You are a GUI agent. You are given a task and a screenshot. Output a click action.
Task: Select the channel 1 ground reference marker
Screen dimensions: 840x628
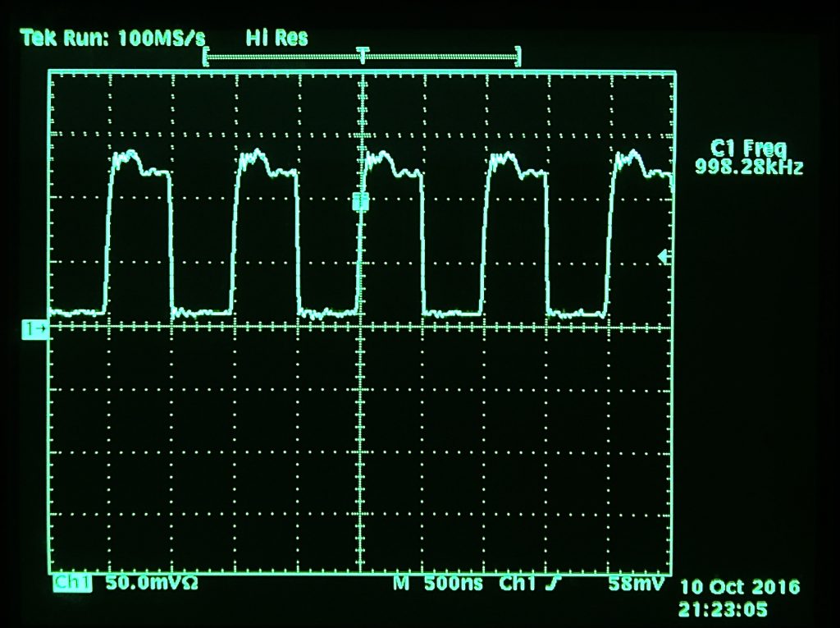[36, 328]
